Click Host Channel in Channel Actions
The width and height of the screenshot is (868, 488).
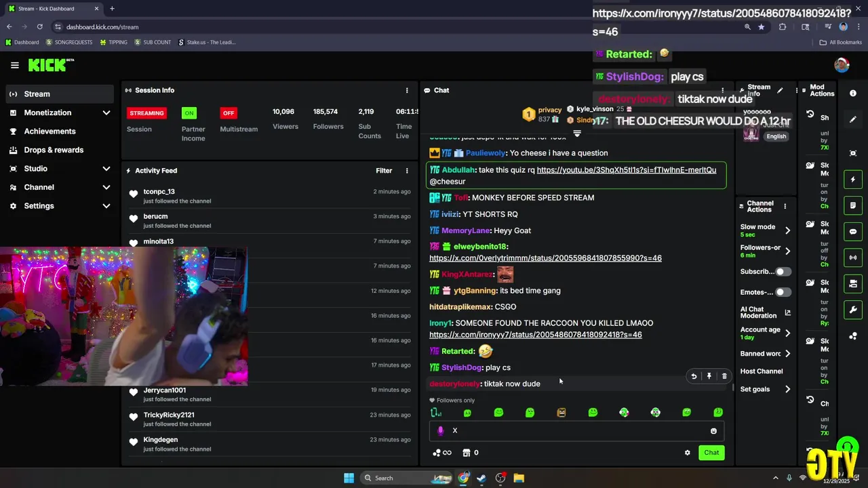[762, 371]
